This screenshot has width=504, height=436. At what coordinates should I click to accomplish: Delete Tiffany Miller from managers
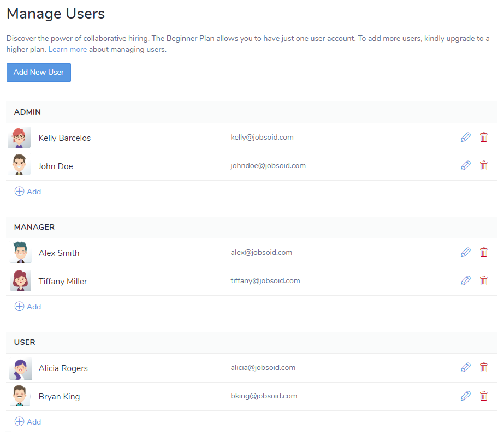tap(483, 281)
